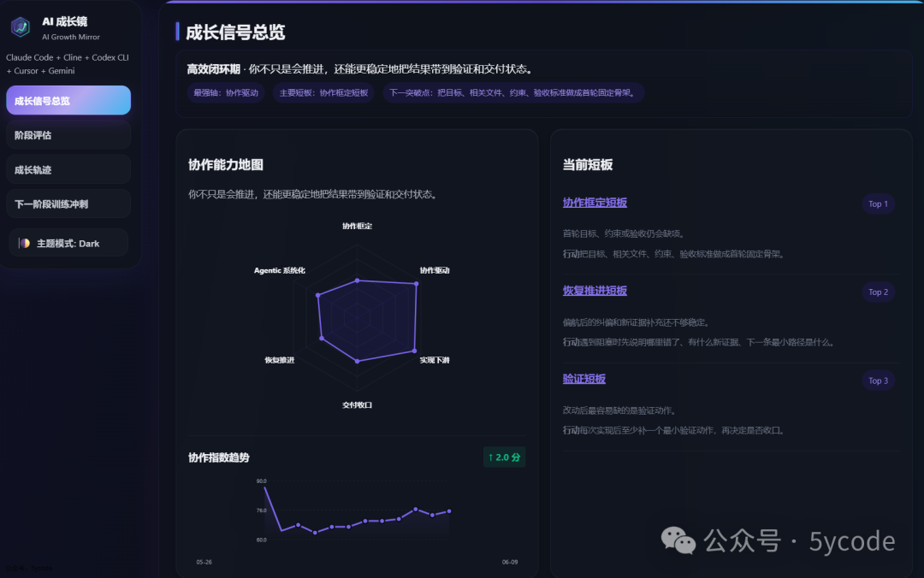Toggle the Dark theme mode button
Screen dimensions: 924x578
(x=68, y=244)
